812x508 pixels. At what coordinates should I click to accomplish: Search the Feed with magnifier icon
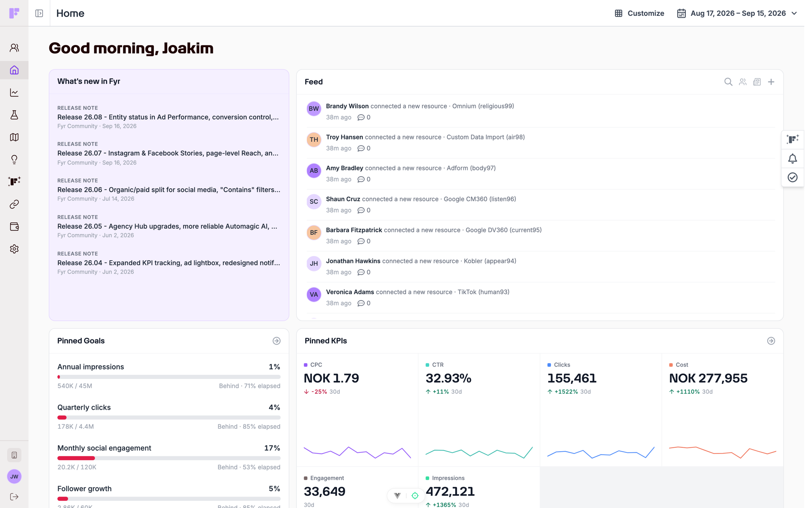pyautogui.click(x=728, y=82)
